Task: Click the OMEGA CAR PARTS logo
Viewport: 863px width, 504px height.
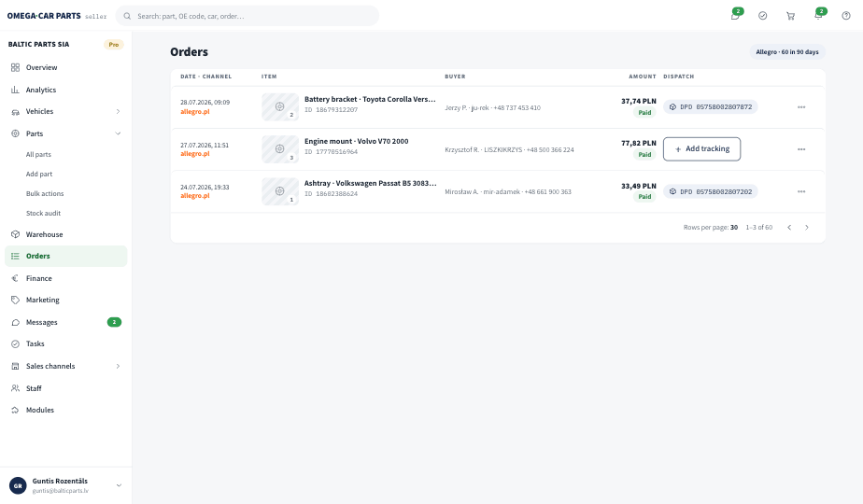Action: point(44,16)
